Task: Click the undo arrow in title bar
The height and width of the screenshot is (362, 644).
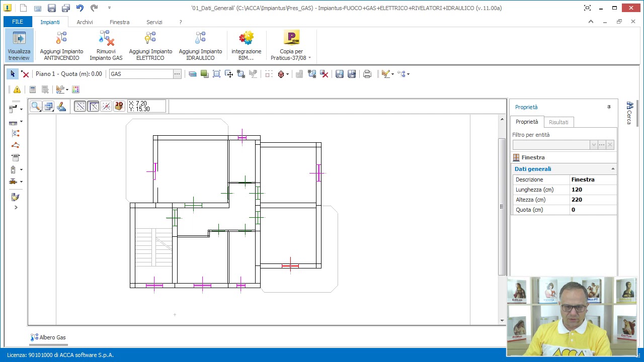Action: click(x=80, y=8)
